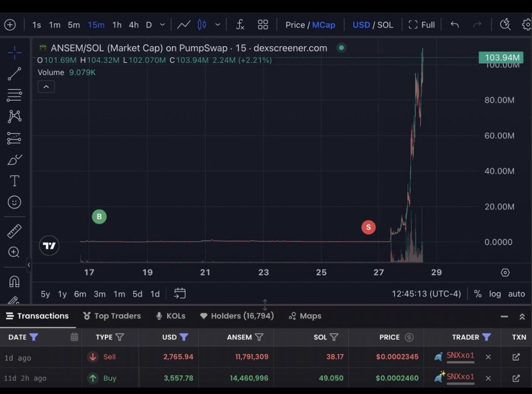
Task: Open the indicators fx menu
Action: (240, 25)
